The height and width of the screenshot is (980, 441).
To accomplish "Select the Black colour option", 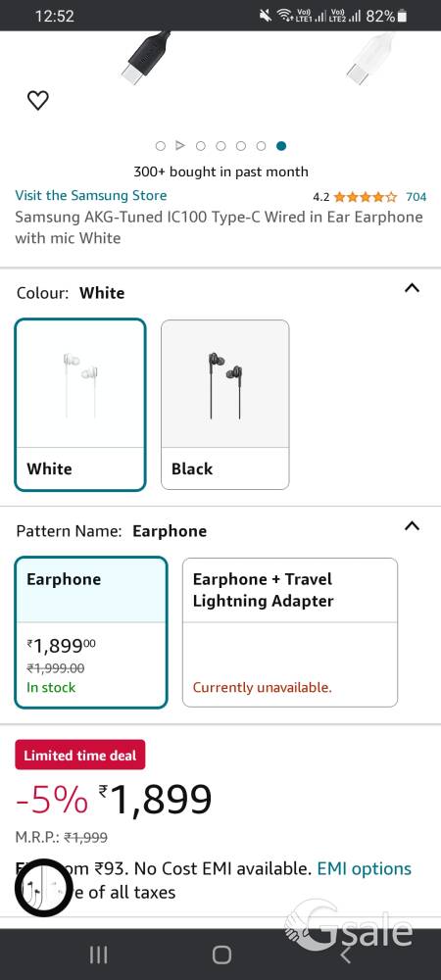I will pyautogui.click(x=224, y=405).
